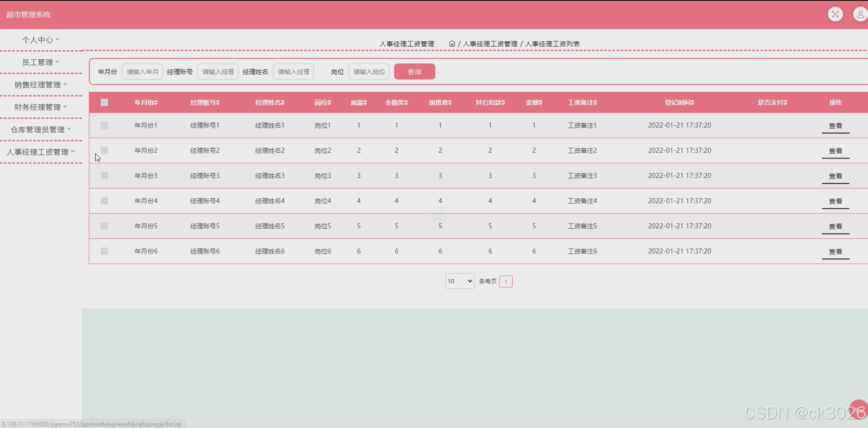Image resolution: width=868 pixels, height=428 pixels.
Task: Click the home icon in breadcrumb
Action: click(452, 43)
